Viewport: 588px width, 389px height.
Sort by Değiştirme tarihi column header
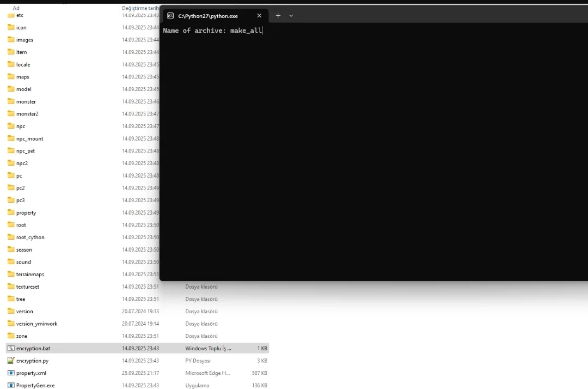tap(139, 8)
